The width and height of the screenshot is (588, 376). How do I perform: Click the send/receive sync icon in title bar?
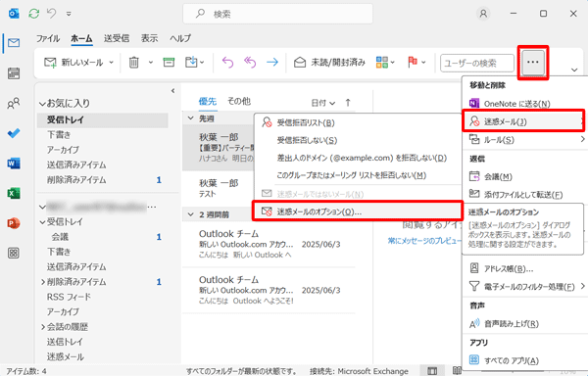pyautogui.click(x=33, y=14)
